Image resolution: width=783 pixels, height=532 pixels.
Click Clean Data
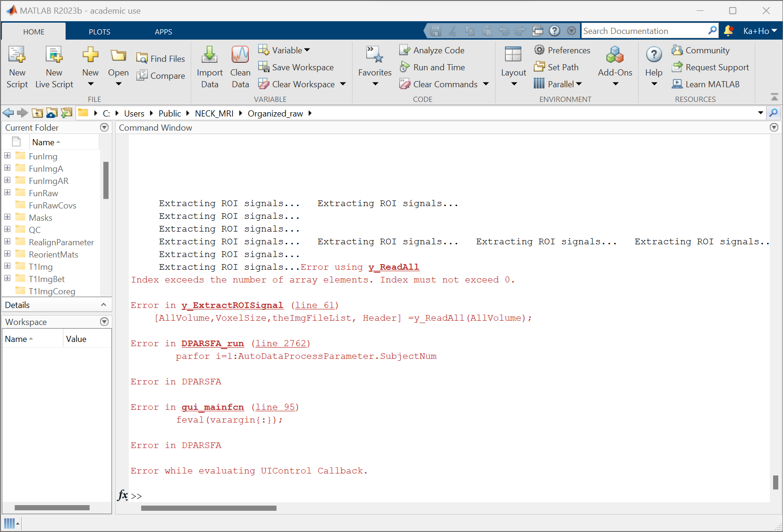(240, 67)
